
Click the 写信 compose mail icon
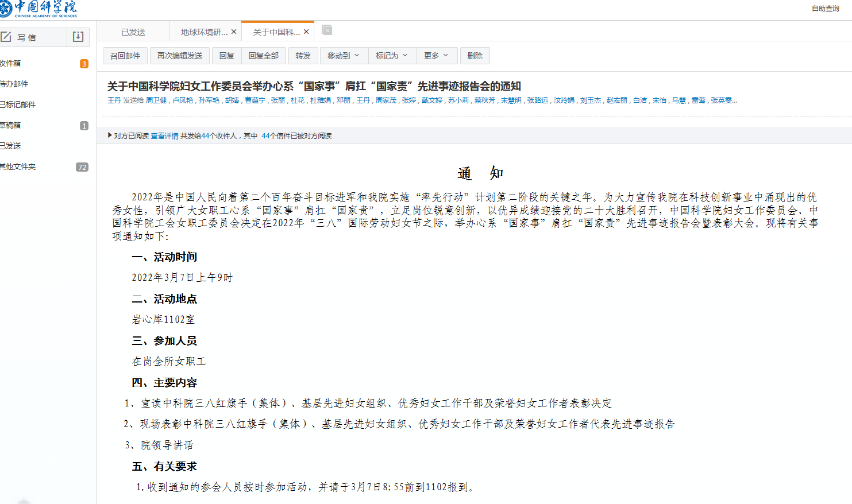point(6,37)
